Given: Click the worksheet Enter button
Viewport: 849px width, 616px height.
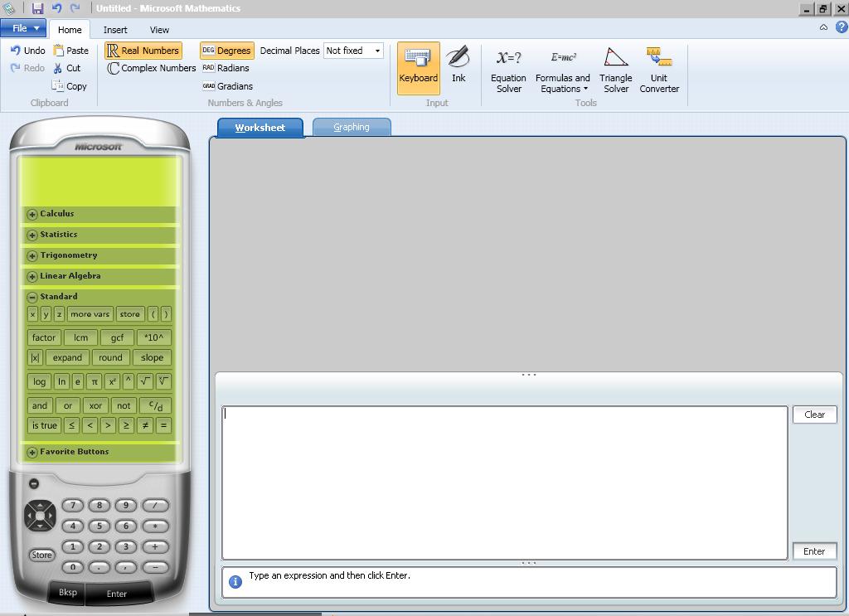Looking at the screenshot, I should (814, 551).
